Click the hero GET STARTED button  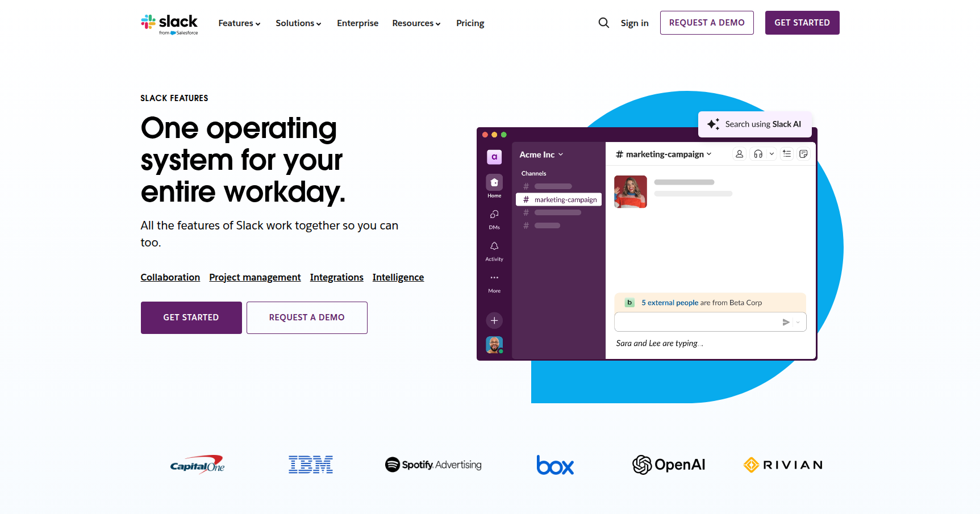pos(191,317)
